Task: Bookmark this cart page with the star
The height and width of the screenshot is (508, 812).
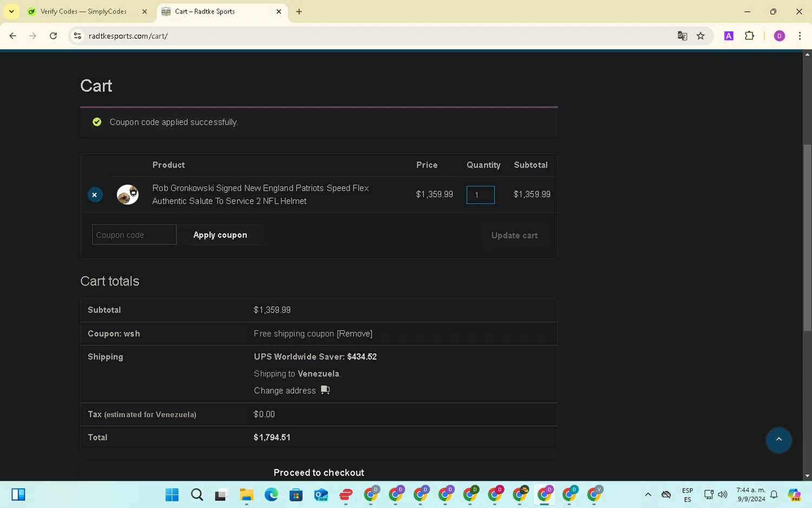Action: coord(700,36)
